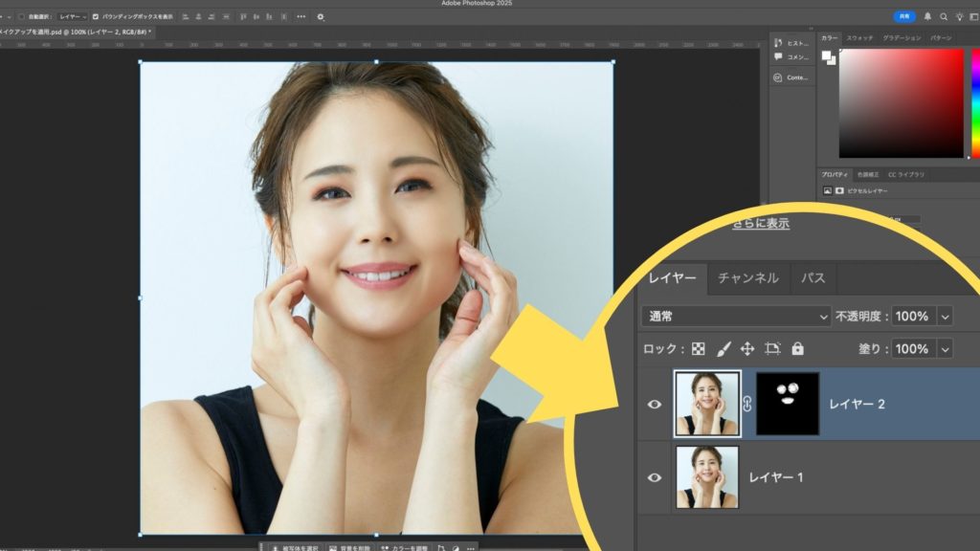Uncheck バウンディングボックスを表示 checkbox
The width and height of the screenshot is (980, 551).
[96, 16]
